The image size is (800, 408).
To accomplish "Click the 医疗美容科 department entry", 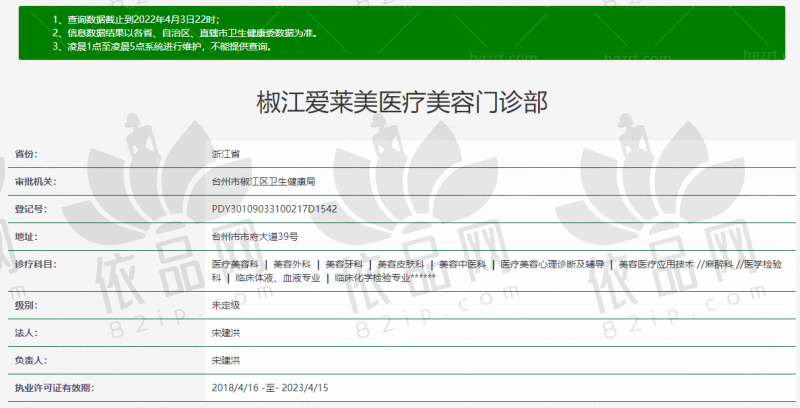I will coord(235,264).
